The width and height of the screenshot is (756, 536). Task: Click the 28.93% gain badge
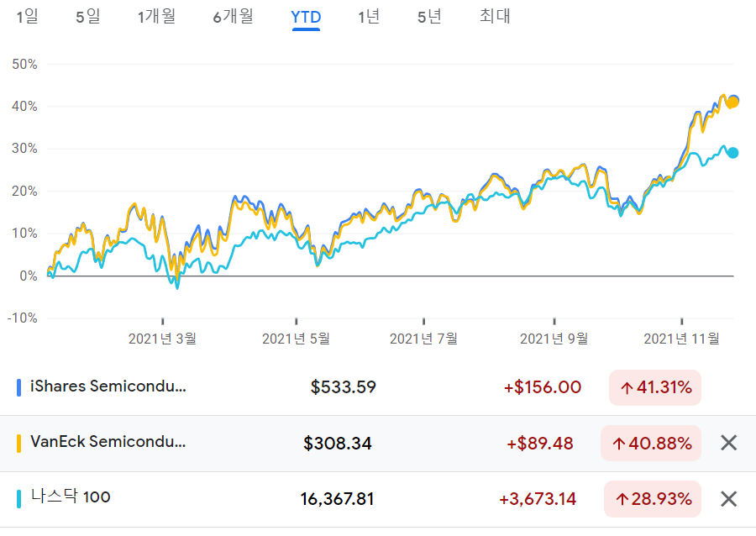tap(653, 499)
